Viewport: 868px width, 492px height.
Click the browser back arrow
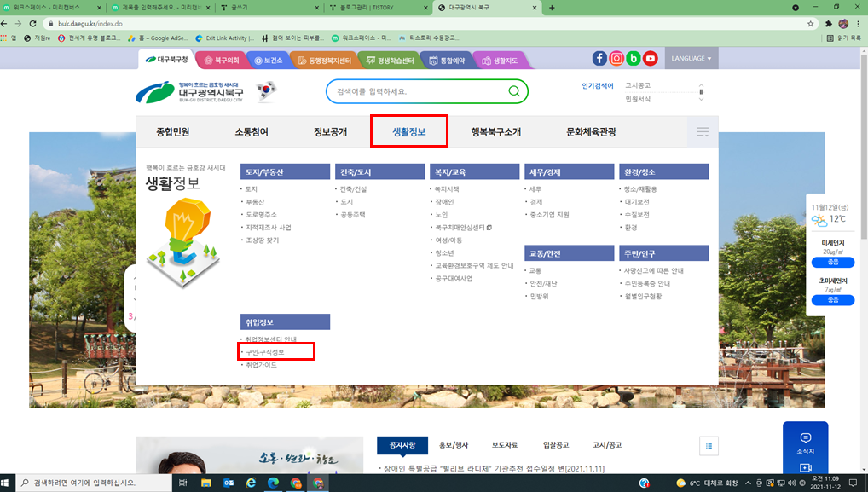click(4, 24)
